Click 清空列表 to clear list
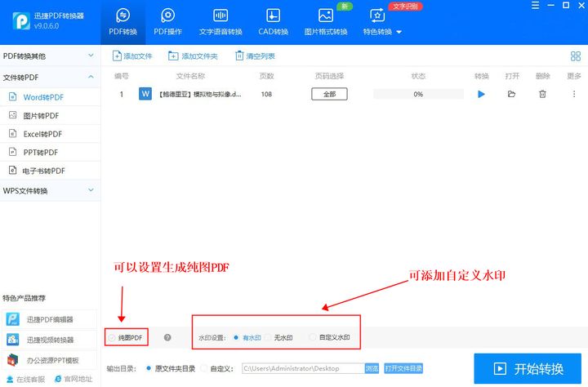Viewport: 588px width, 387px height. (255, 56)
